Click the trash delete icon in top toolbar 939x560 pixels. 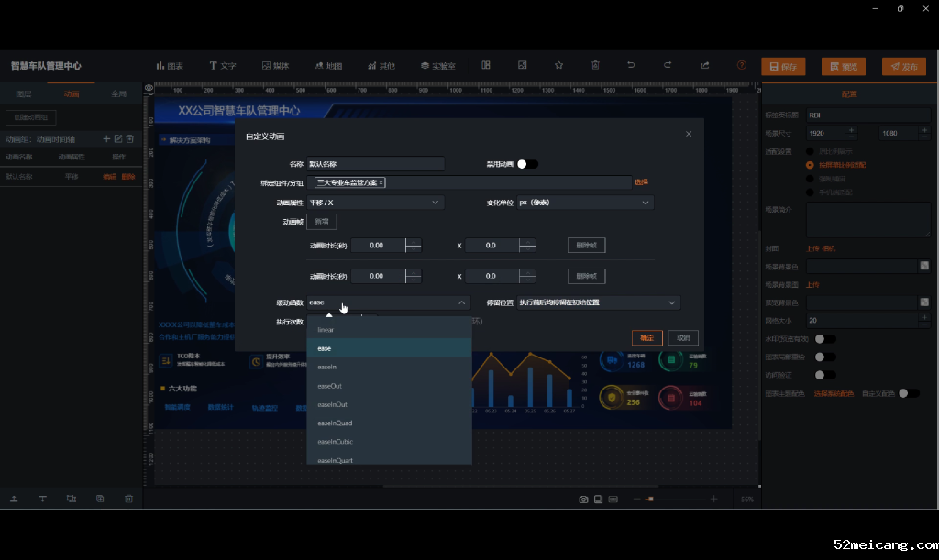595,66
